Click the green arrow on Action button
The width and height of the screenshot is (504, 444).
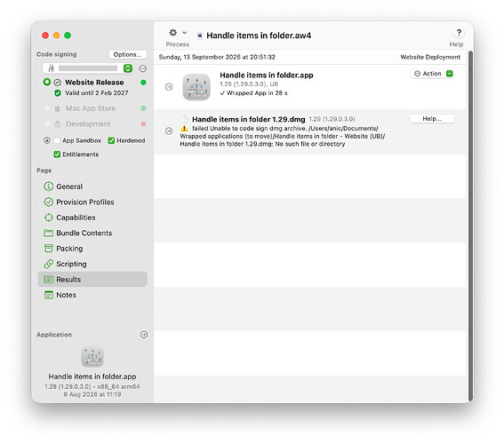pyautogui.click(x=450, y=74)
